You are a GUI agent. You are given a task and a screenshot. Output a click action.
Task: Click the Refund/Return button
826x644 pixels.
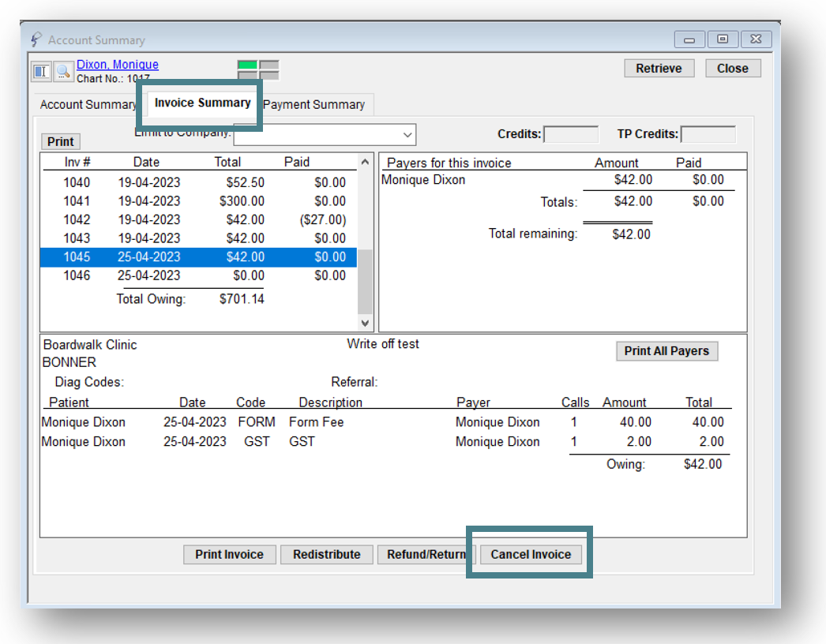[426, 555]
